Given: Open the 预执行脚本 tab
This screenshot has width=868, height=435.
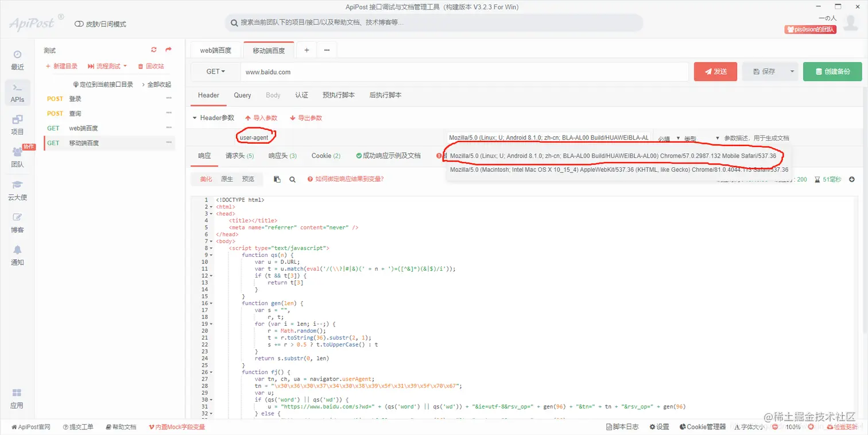Looking at the screenshot, I should coord(339,95).
